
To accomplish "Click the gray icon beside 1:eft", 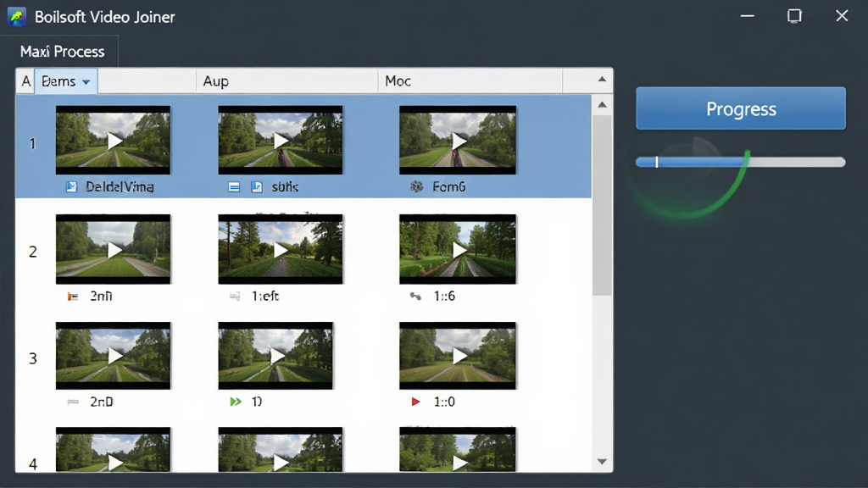I will tap(235, 297).
